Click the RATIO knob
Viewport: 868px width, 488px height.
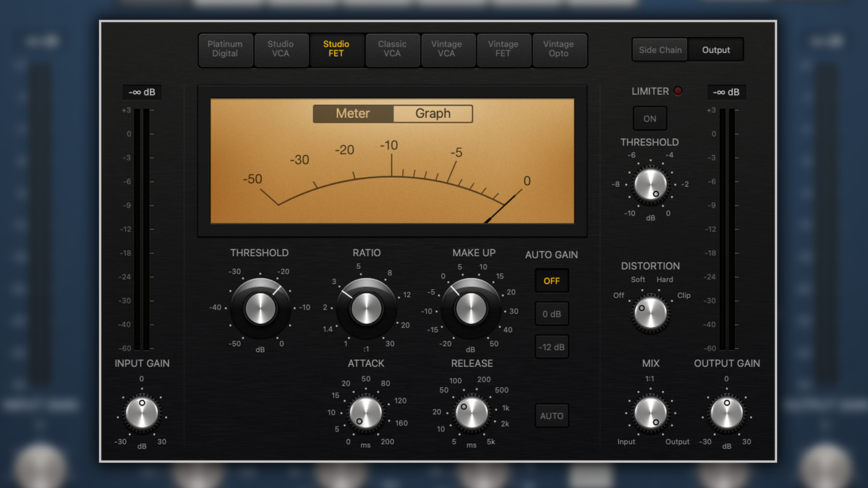[366, 307]
